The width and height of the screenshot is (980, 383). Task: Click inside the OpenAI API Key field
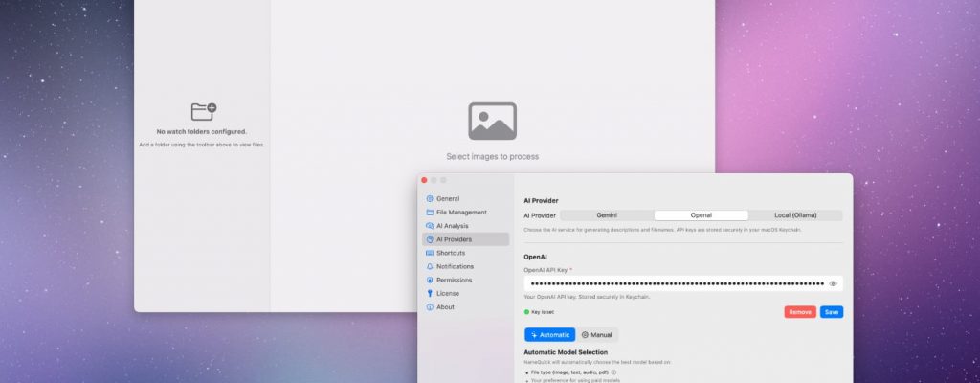click(675, 284)
